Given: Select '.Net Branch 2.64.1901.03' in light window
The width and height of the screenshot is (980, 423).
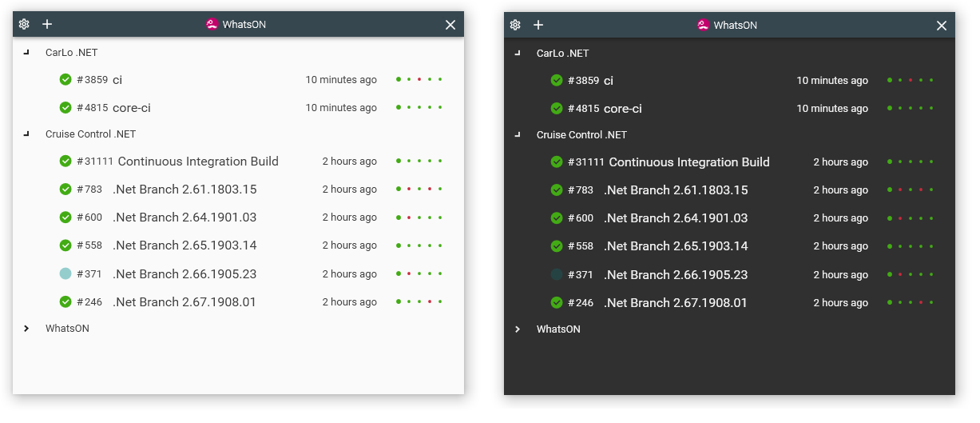Looking at the screenshot, I should [x=184, y=217].
